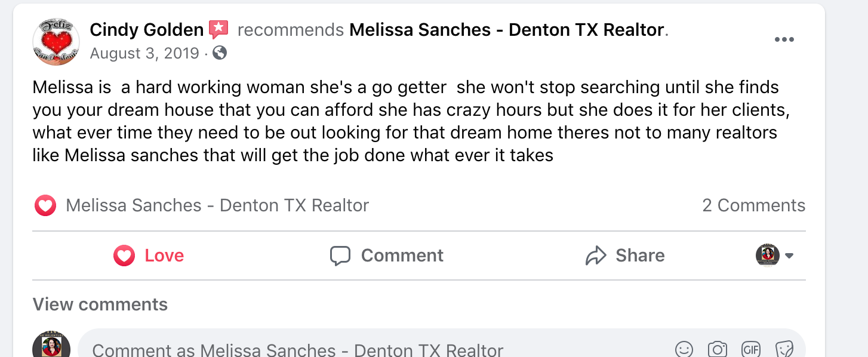Open Cindy Golden's profile

coord(146,28)
